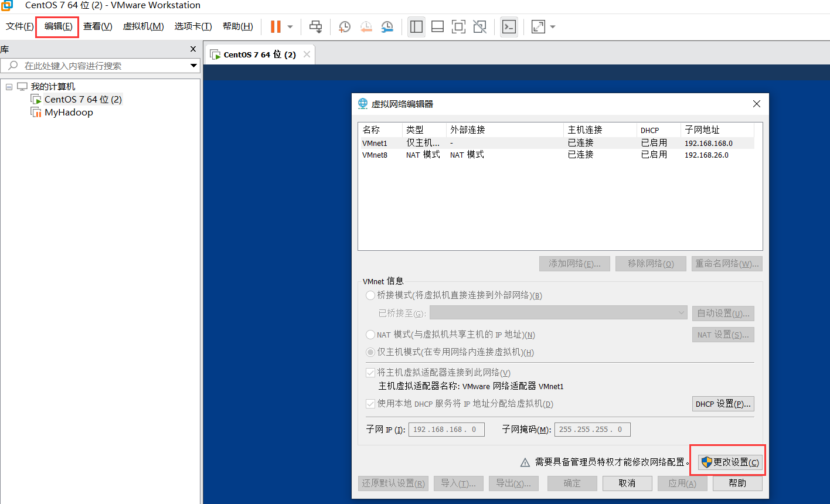Click subnet address 192.168.26.0
The image size is (830, 504).
click(x=706, y=155)
